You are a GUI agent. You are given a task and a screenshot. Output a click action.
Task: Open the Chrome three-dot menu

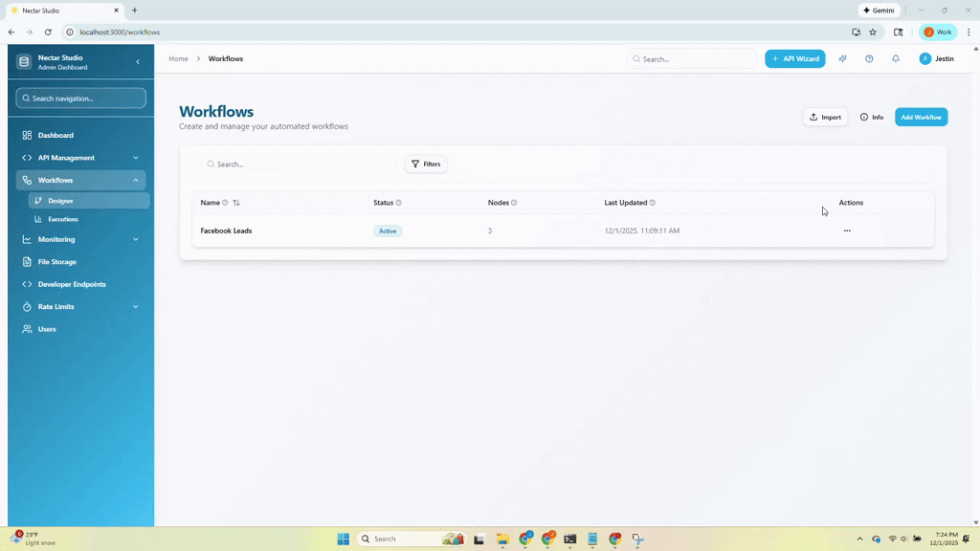[x=969, y=32]
